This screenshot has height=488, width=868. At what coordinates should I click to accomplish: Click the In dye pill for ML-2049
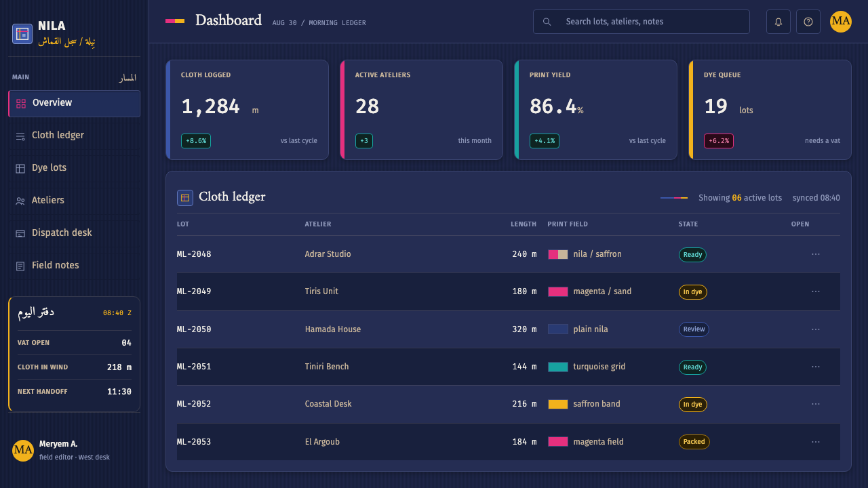(693, 292)
